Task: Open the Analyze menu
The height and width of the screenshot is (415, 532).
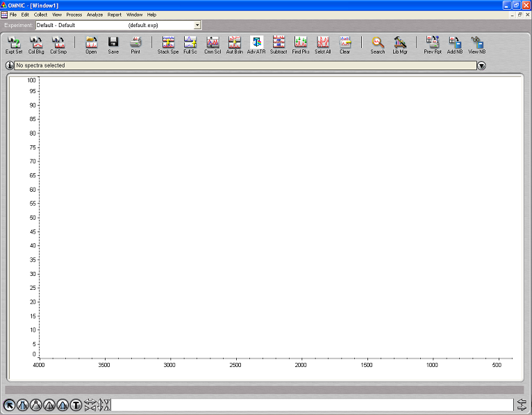Action: click(x=94, y=15)
